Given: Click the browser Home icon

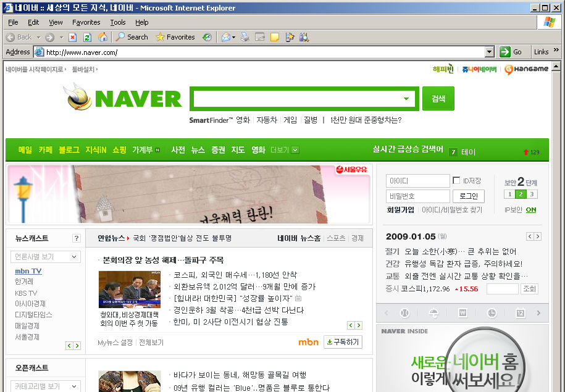Looking at the screenshot, I should [103, 37].
